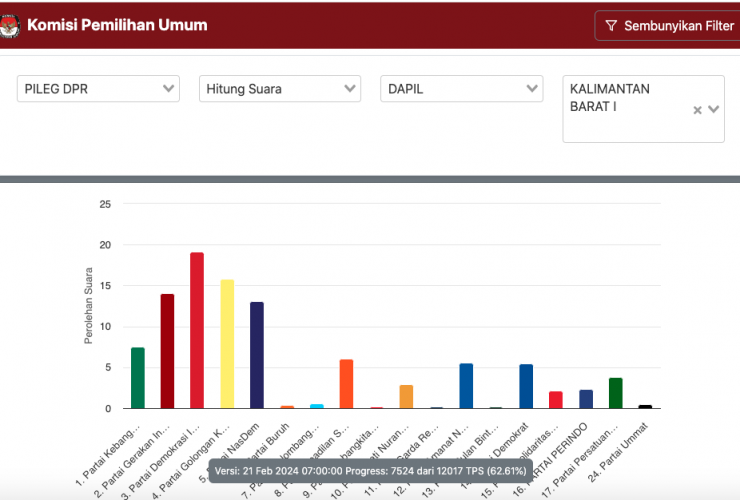Click the 16. PARTAI PERINDO axis label
740x500 pixels.
pos(571,442)
